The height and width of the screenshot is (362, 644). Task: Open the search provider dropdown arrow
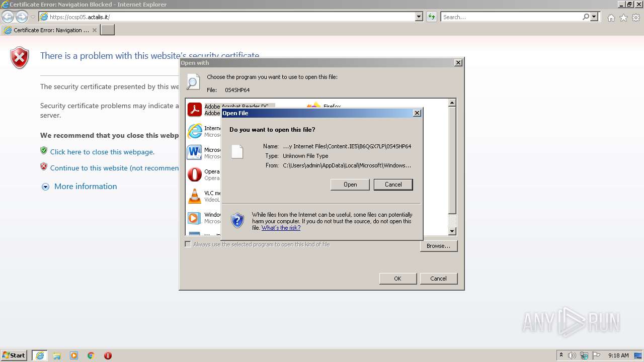click(595, 17)
